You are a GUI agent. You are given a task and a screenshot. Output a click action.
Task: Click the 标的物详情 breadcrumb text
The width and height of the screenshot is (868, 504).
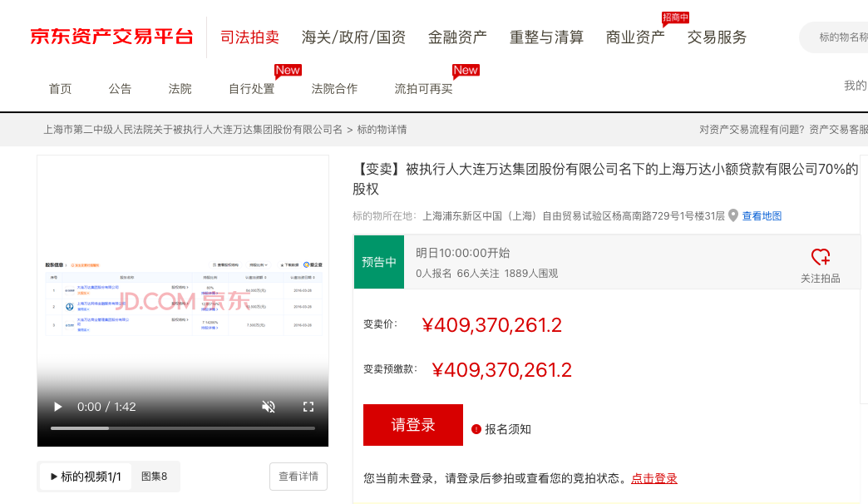[382, 130]
